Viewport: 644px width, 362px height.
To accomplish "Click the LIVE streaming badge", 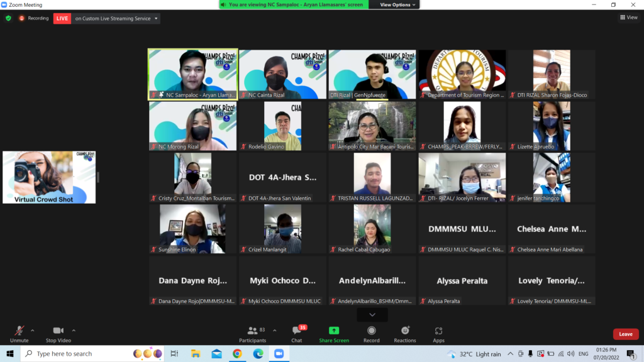I will point(62,18).
